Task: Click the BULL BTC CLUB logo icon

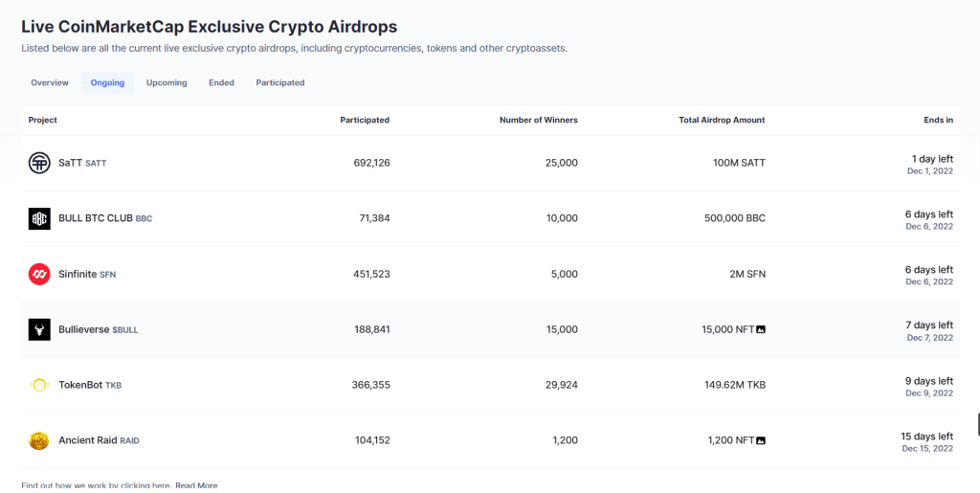Action: coord(39,218)
